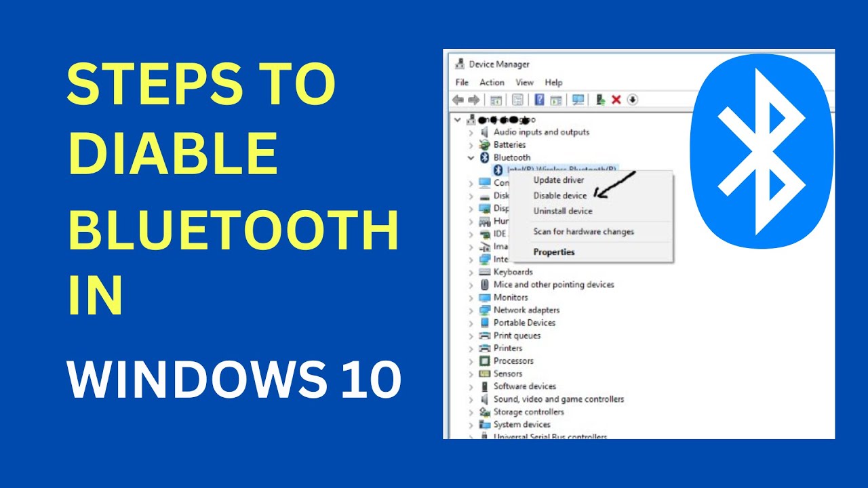This screenshot has width=868, height=488.
Task: Select the Bluetooth tree label
Action: 512,157
